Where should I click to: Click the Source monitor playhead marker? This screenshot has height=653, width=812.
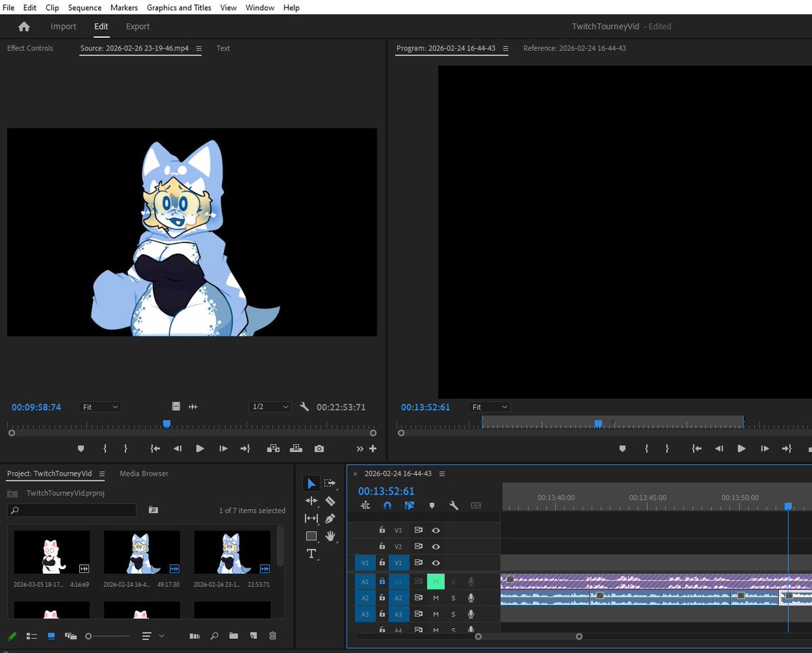[166, 424]
